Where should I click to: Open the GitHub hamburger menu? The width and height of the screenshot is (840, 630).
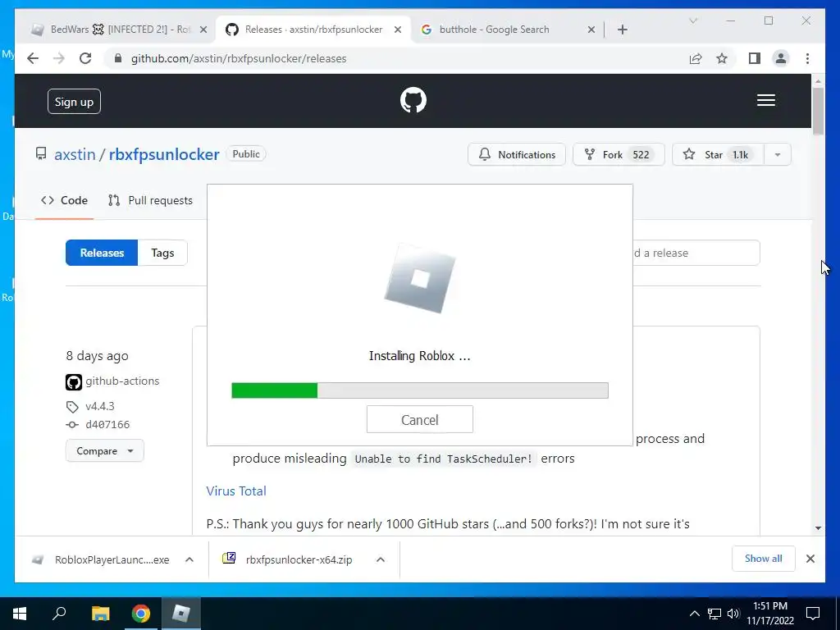766,100
